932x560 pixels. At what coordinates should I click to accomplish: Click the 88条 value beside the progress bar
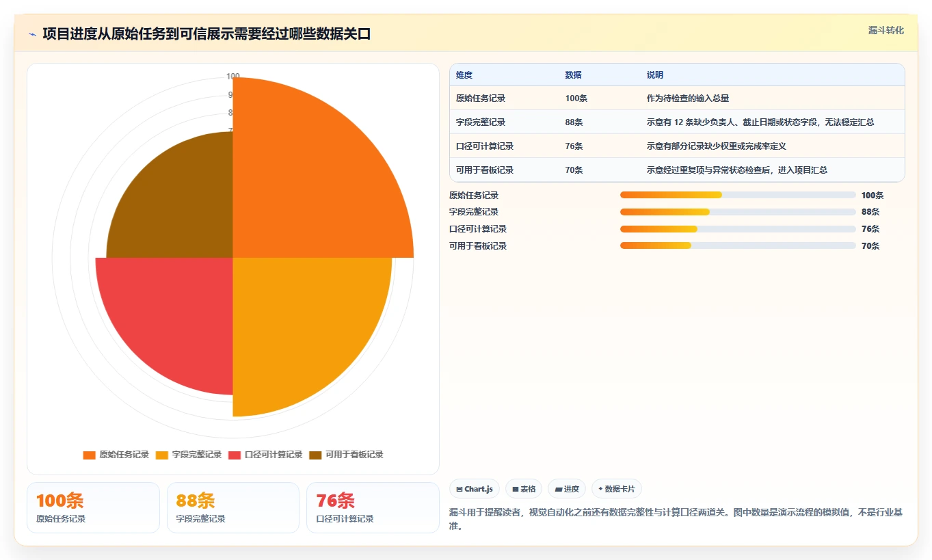[x=870, y=212]
